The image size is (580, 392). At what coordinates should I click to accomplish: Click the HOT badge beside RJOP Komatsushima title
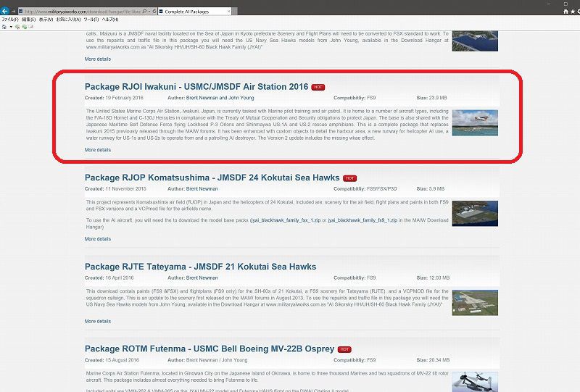(x=349, y=178)
